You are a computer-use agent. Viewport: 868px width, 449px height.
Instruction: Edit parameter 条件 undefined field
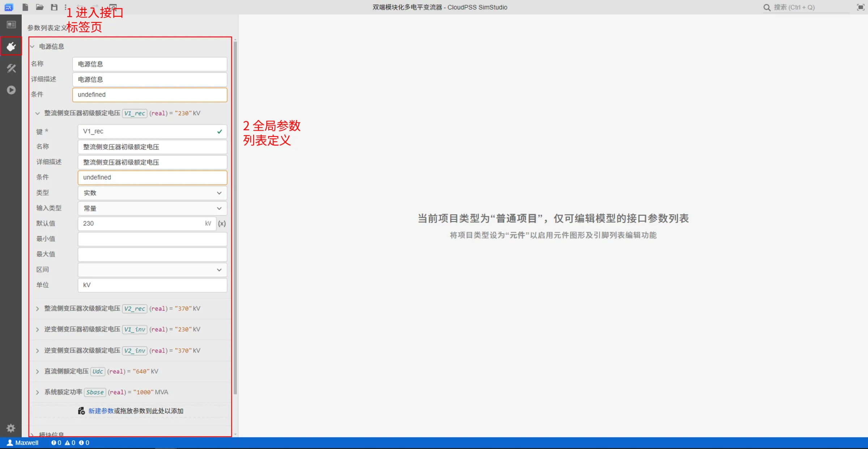[x=152, y=177]
